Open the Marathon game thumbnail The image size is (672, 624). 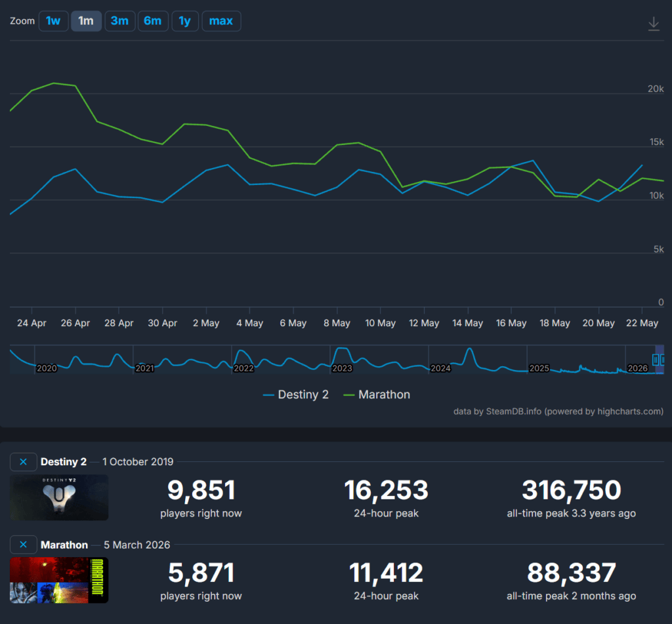(59, 580)
